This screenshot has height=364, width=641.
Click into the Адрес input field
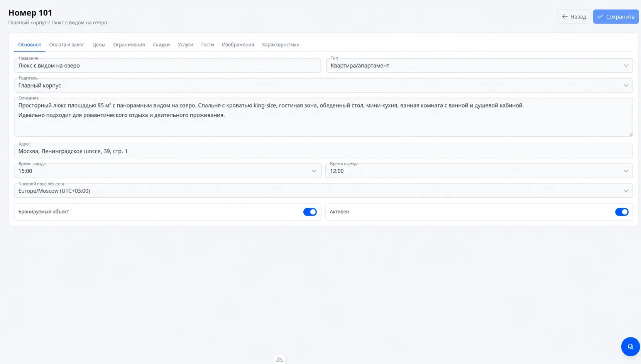[323, 151]
